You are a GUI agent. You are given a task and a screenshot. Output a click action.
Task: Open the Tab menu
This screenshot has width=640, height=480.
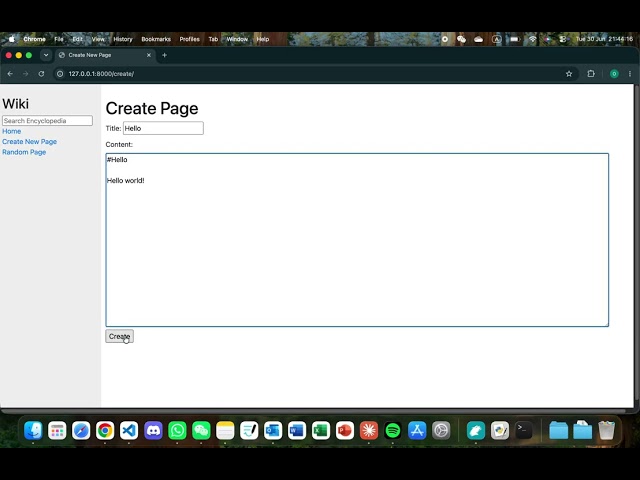[x=213, y=39]
